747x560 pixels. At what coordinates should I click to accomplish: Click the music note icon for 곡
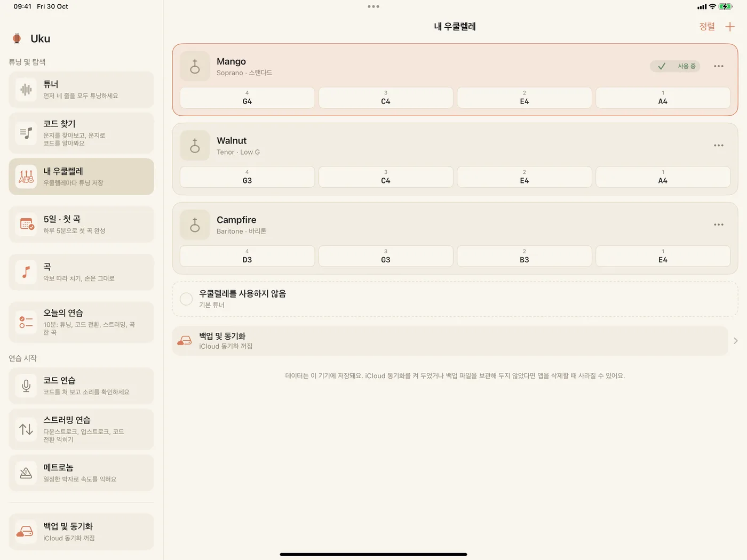pyautogui.click(x=26, y=272)
